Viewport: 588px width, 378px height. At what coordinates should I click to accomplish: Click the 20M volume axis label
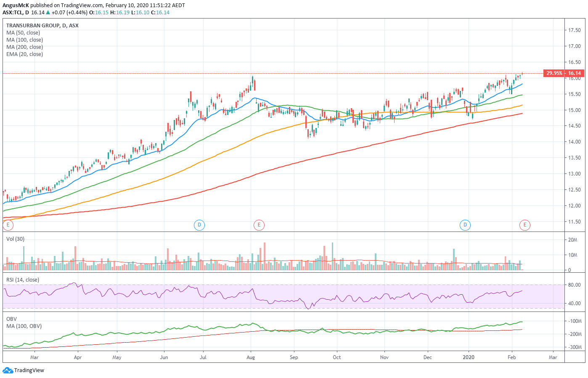(573, 240)
